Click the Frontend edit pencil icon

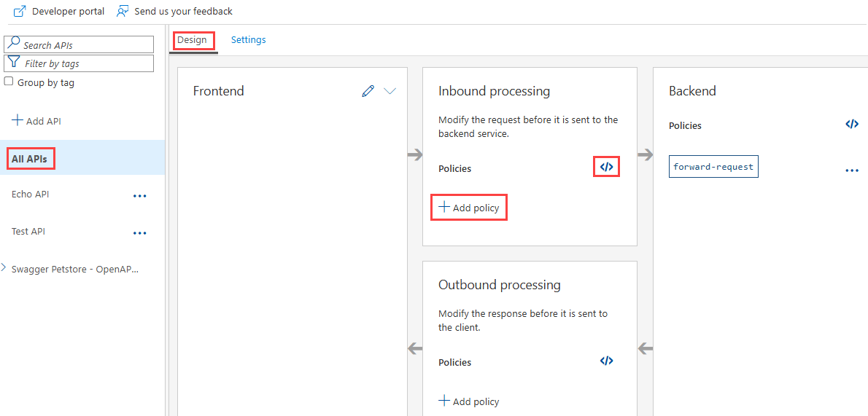(x=368, y=91)
